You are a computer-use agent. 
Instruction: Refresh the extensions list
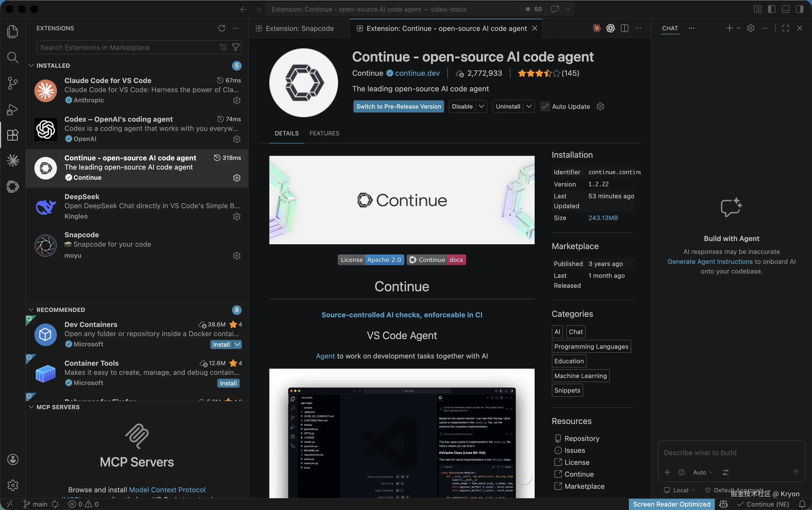point(222,28)
